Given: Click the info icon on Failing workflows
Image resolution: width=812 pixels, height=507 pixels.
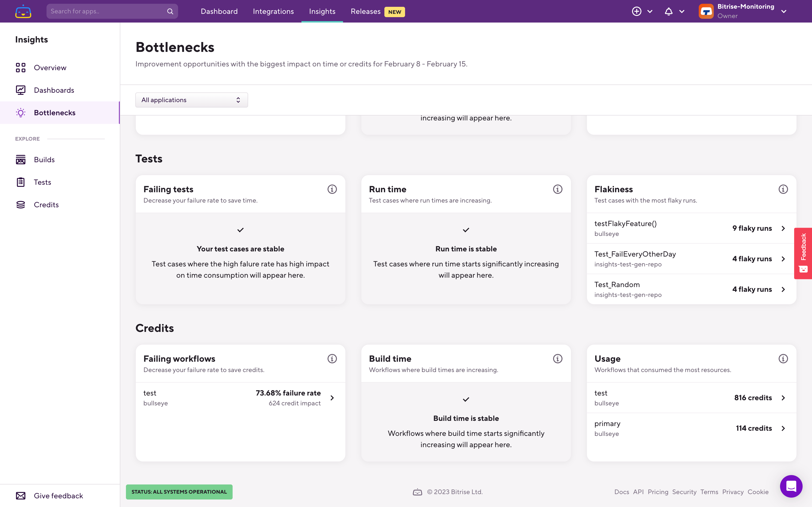Looking at the screenshot, I should click(332, 358).
